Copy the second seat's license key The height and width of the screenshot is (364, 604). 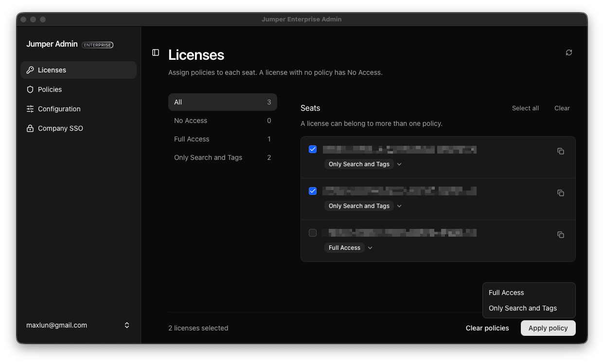pos(561,193)
